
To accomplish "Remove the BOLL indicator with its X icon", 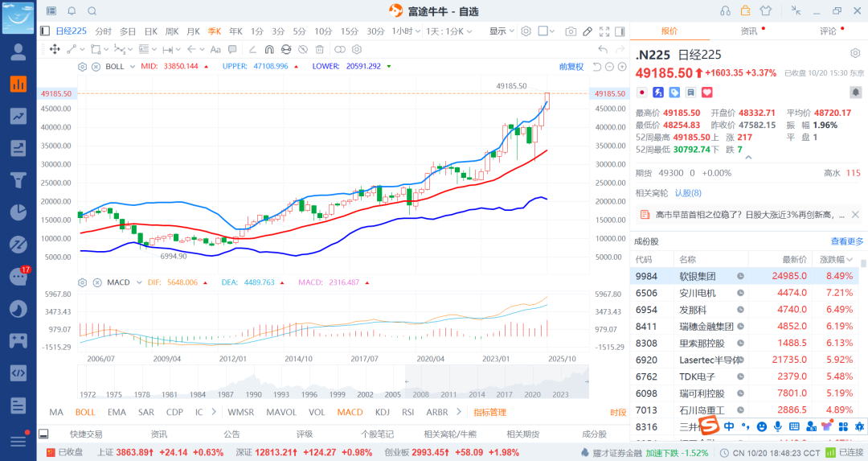I will pos(95,67).
